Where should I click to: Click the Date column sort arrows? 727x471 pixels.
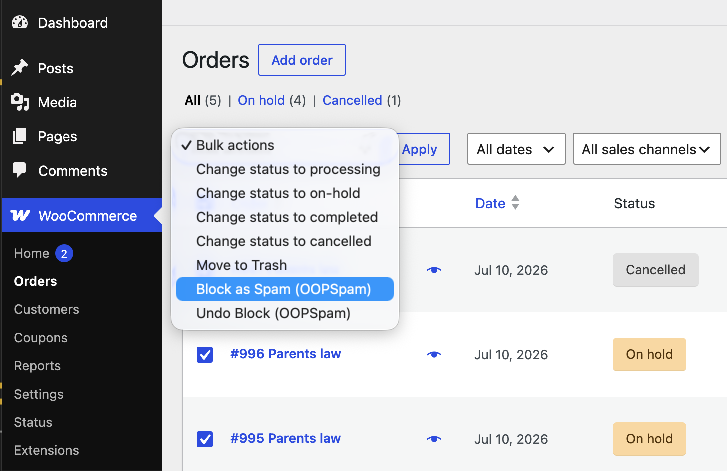pyautogui.click(x=515, y=203)
